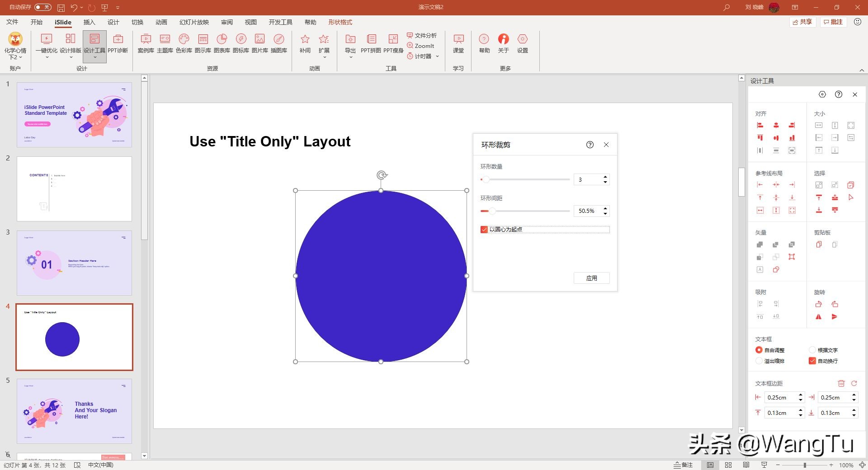Toggle 自动保存 autosave switch

click(43, 7)
